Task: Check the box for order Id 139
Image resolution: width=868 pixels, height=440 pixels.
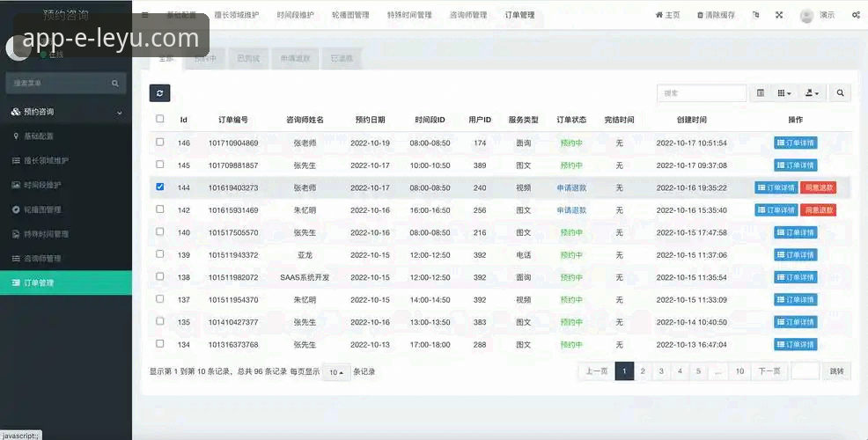Action: tap(160, 254)
